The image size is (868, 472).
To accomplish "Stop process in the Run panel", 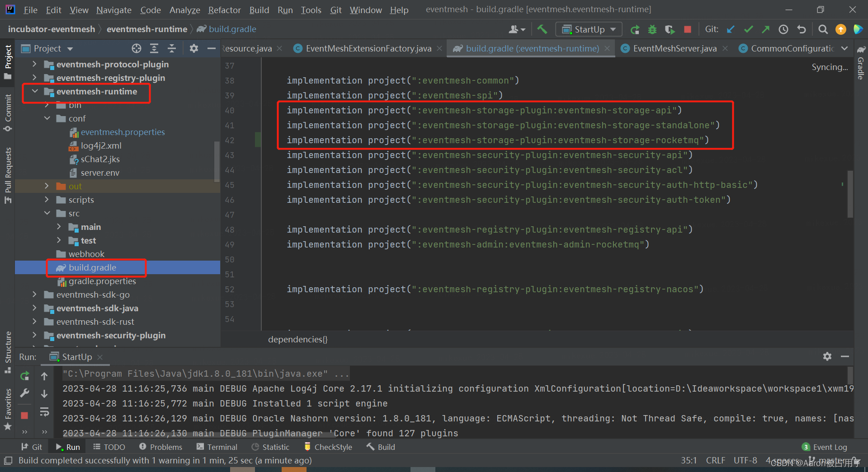I will click(x=25, y=415).
